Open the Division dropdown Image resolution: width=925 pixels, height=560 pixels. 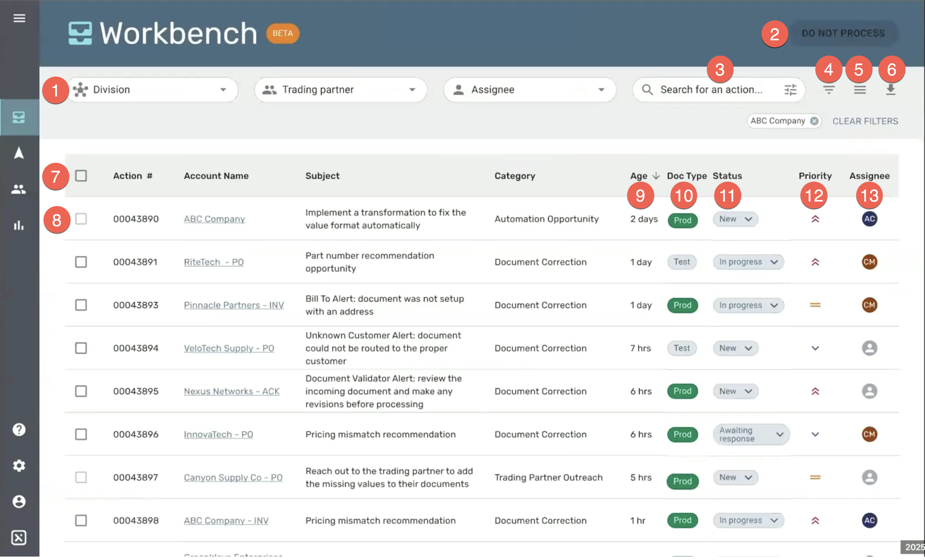(152, 90)
